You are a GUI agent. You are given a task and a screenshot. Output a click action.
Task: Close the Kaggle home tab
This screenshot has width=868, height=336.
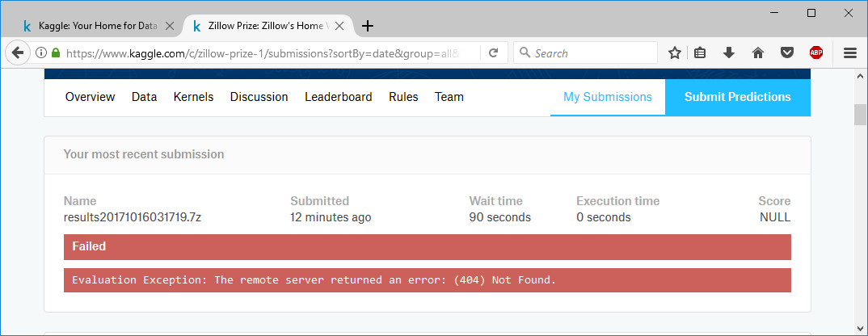(170, 26)
